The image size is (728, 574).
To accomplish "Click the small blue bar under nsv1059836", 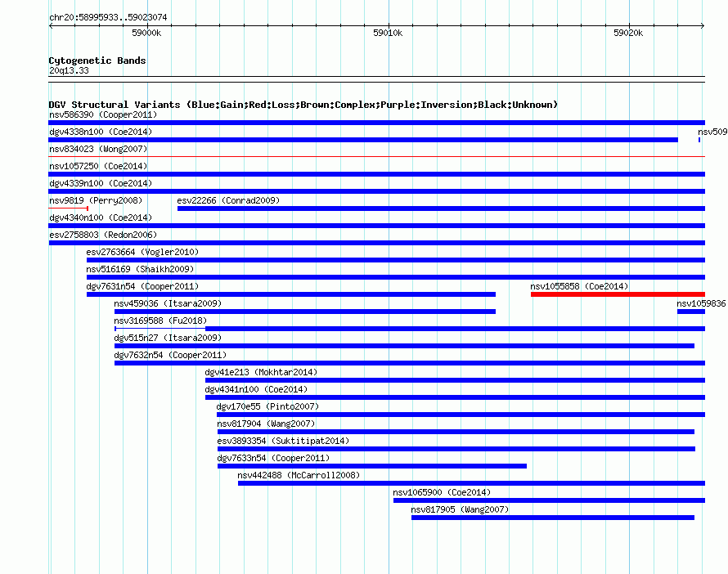I will (691, 312).
